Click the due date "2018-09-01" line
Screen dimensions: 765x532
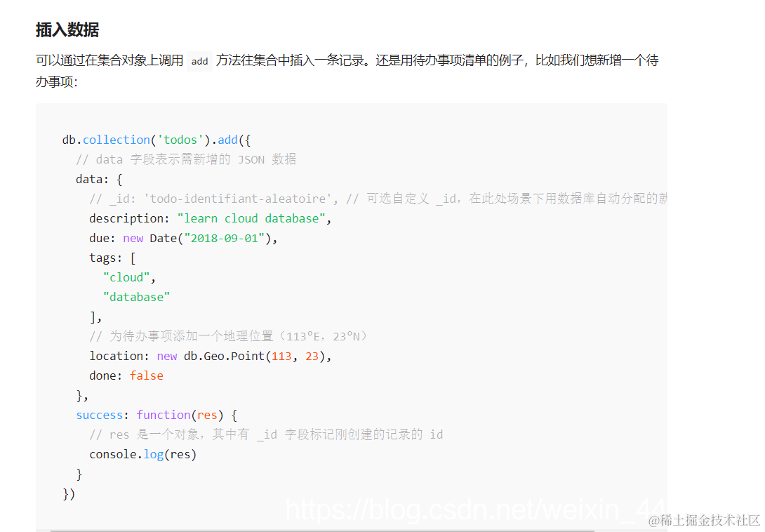click(x=183, y=238)
